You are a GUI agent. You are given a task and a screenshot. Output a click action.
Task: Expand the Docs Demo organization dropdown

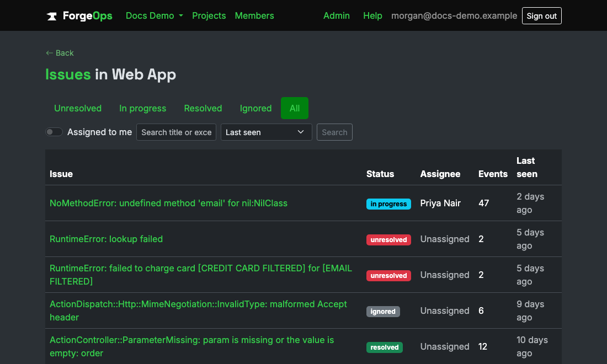tap(154, 16)
